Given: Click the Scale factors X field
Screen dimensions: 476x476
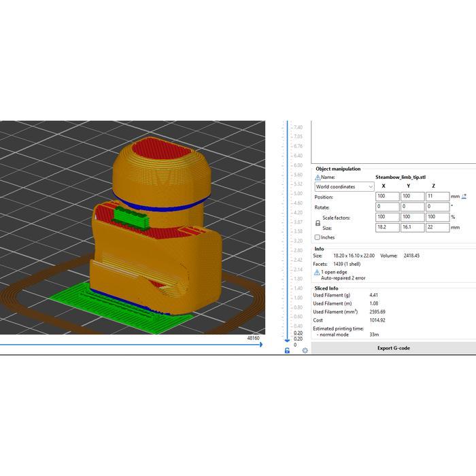Looking at the screenshot, I should tap(388, 217).
